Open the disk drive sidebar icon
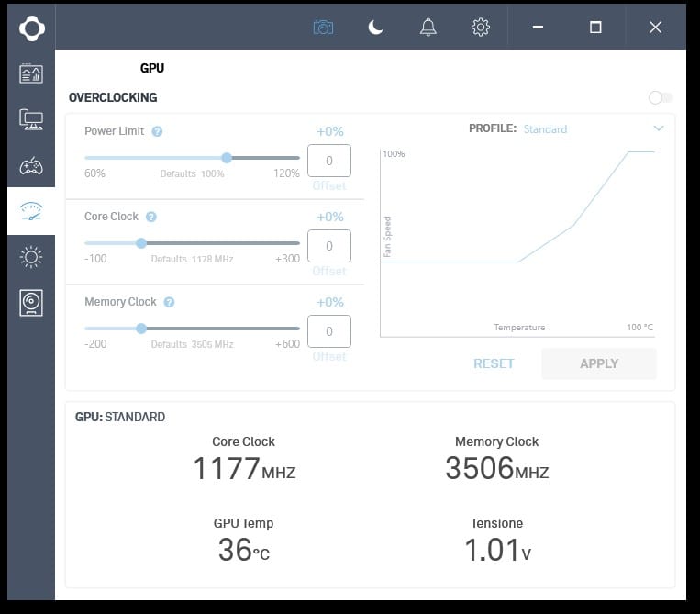700x614 pixels. pyautogui.click(x=31, y=303)
